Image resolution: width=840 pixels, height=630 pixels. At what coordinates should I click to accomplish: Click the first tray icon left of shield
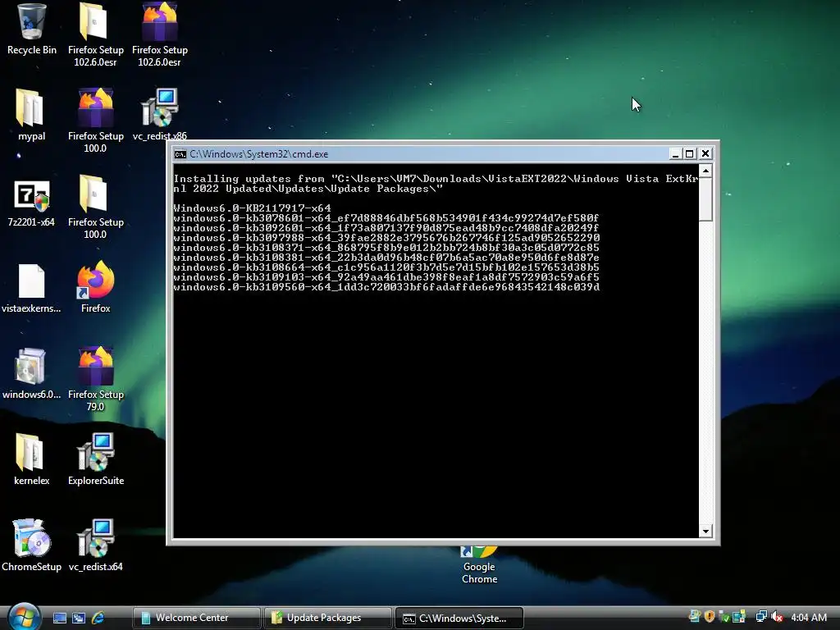(x=694, y=617)
